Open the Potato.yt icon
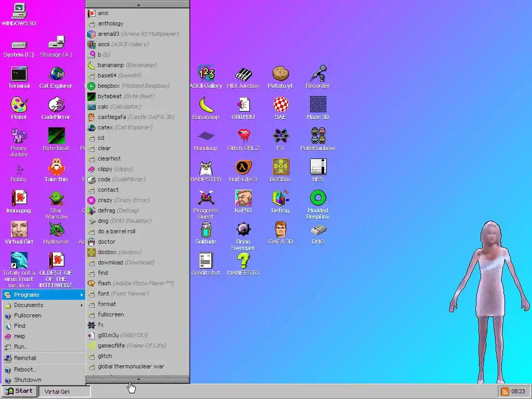Image resolution: width=532 pixels, height=399 pixels. 280,77
